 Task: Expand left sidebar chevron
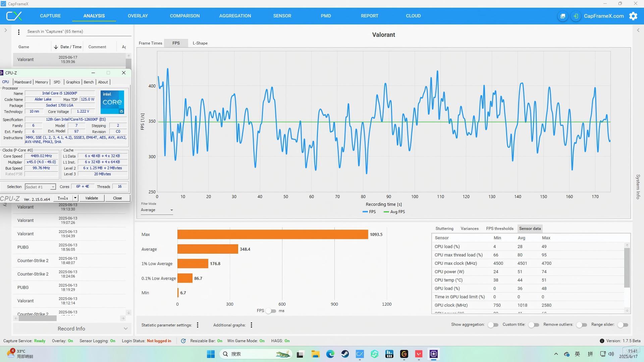coord(5,30)
